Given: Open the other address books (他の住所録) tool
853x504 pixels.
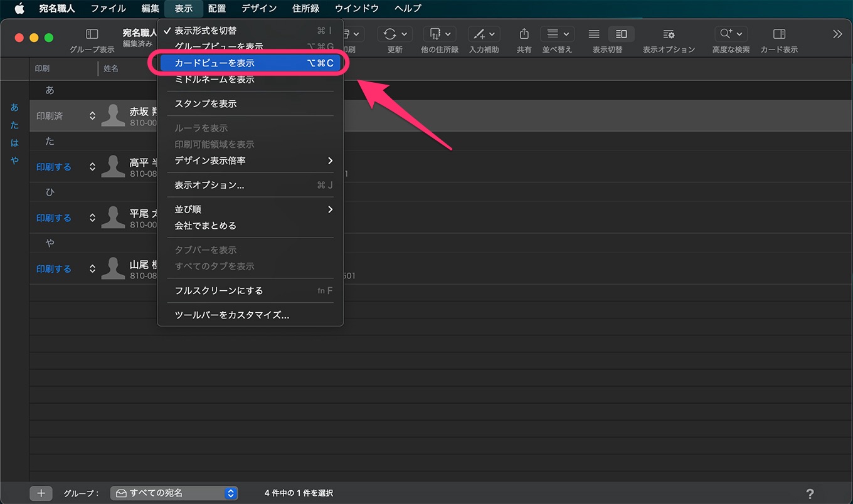Looking at the screenshot, I should pyautogui.click(x=439, y=34).
